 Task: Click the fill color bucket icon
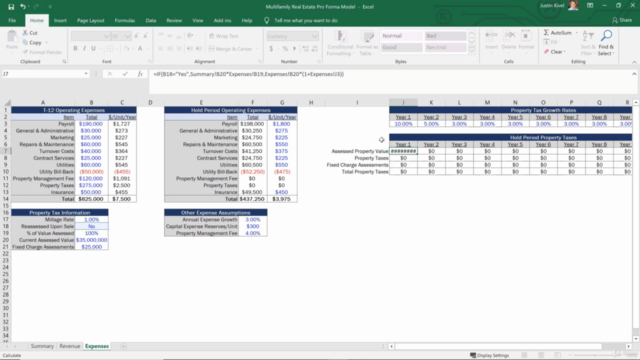[x=126, y=49]
